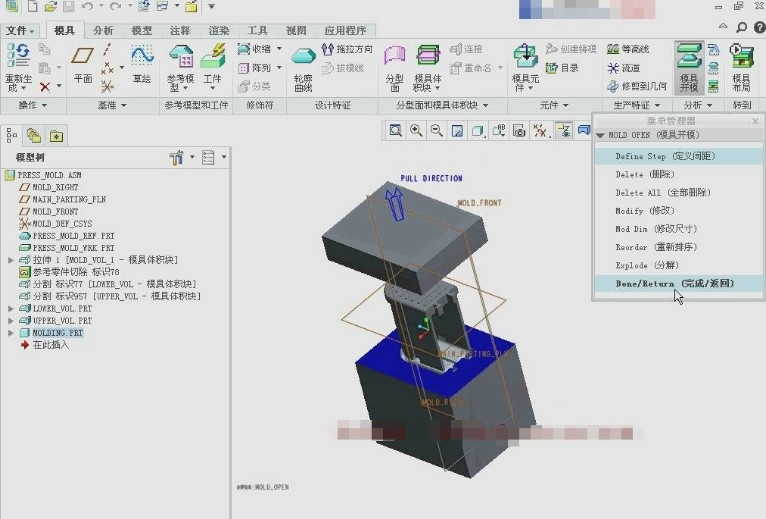766x519 pixels.
Task: Click the Reference Model (参考模型) icon
Action: coord(181,56)
